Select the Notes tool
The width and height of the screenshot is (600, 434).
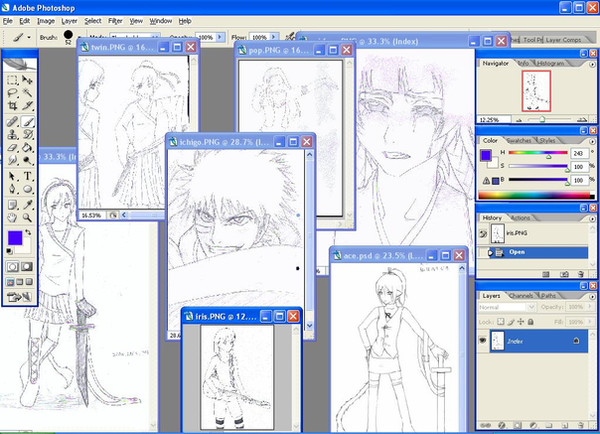coord(12,205)
